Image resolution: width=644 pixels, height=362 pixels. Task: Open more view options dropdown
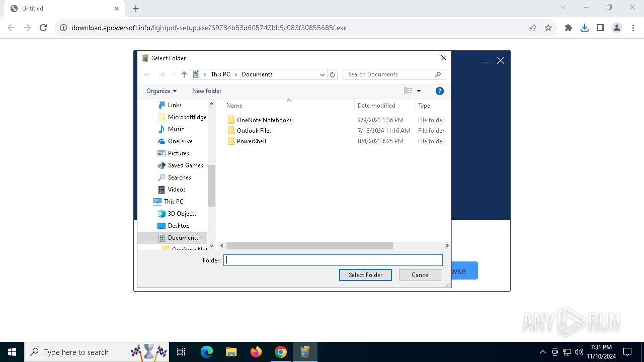coord(419,91)
